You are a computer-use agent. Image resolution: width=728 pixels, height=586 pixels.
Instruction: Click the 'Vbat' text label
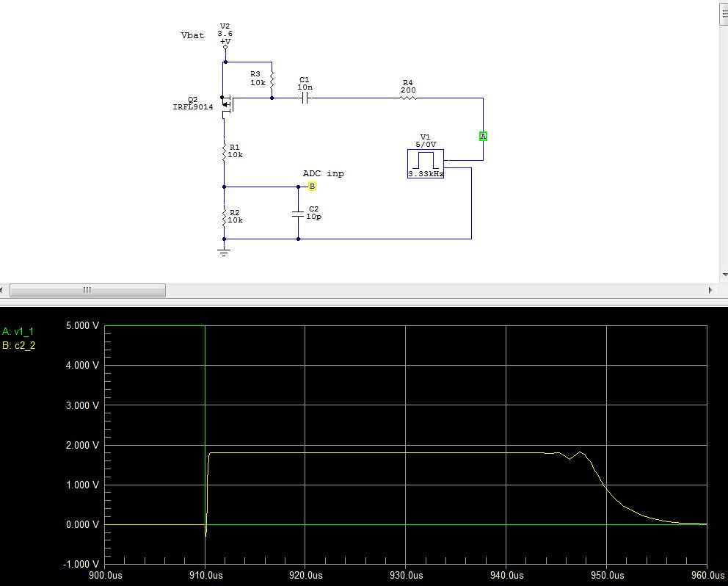[x=192, y=35]
